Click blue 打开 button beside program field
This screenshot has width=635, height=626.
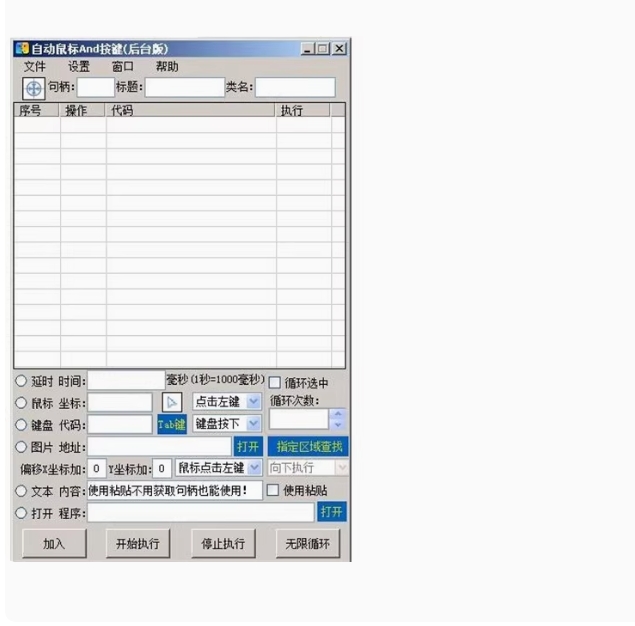(332, 512)
